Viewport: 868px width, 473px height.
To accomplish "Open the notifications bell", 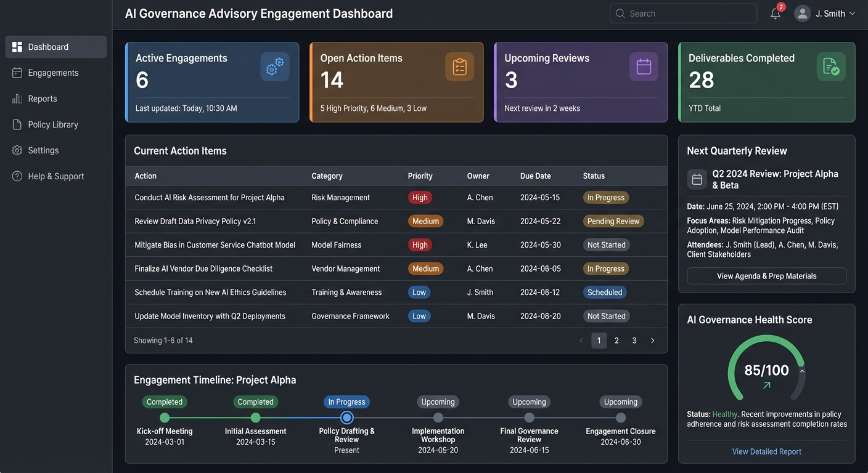I will click(x=776, y=13).
